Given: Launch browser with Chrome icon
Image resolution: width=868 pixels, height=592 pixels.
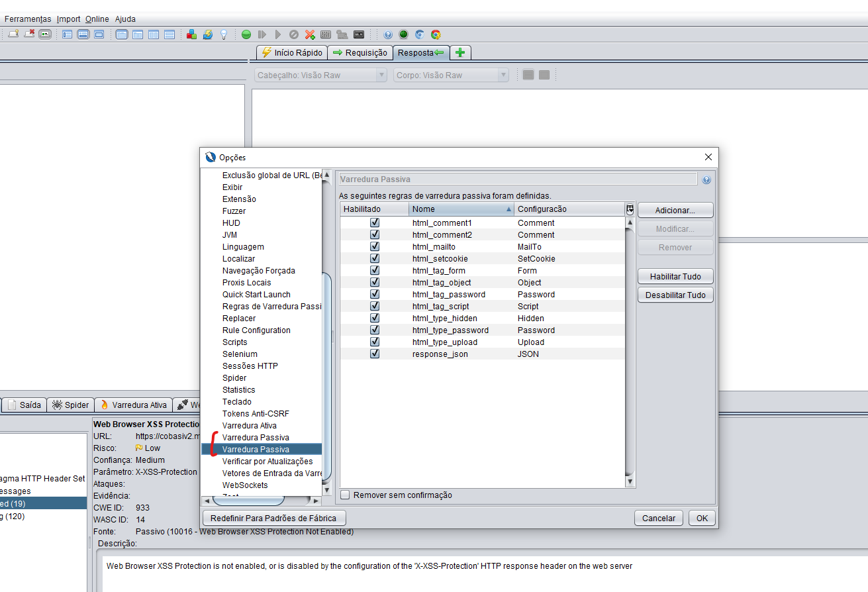Looking at the screenshot, I should pyautogui.click(x=437, y=34).
